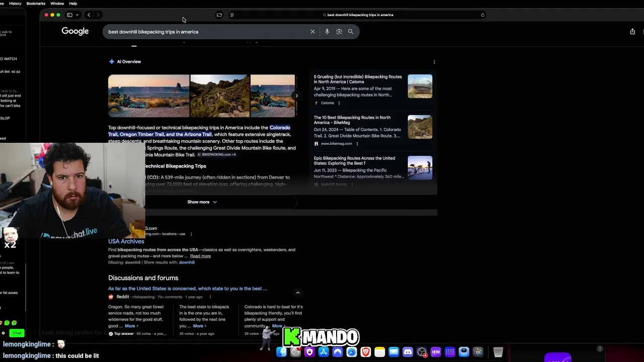Launch Brave browser from the dock
Viewport: 644px width, 362px height.
[366, 352]
